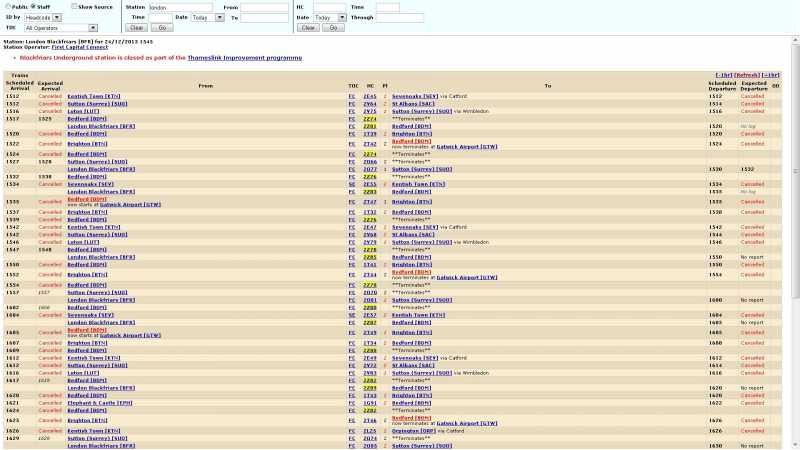The image size is (800, 450).
Task: Open Elephant & Castle [EPH] origin link
Action: [99, 403]
